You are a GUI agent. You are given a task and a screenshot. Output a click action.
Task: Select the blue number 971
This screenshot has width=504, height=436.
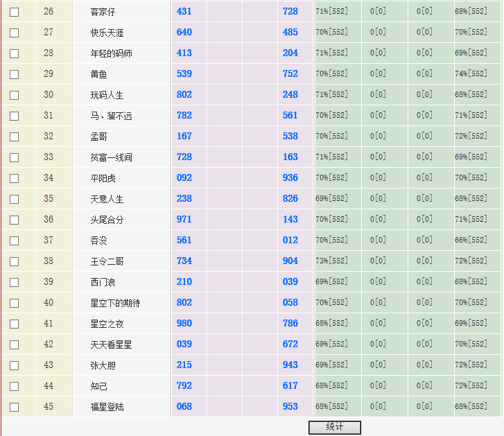pos(184,219)
